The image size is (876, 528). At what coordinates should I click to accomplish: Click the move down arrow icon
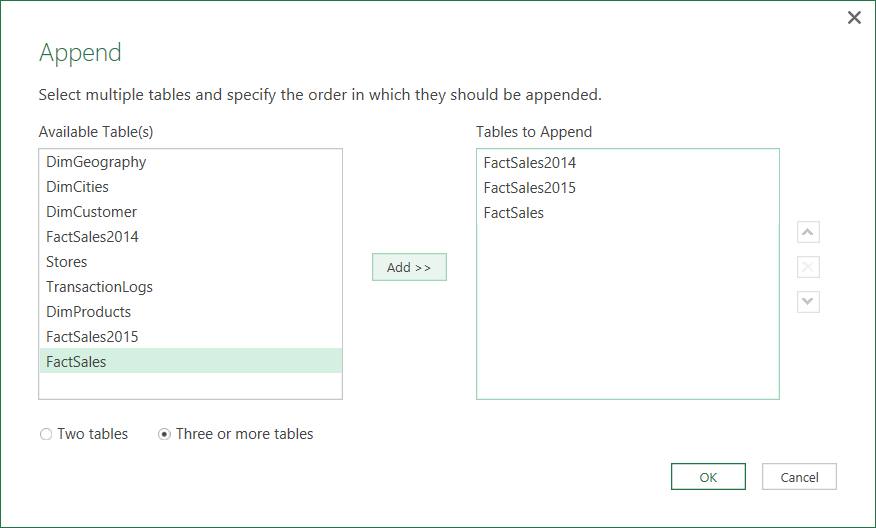(808, 301)
